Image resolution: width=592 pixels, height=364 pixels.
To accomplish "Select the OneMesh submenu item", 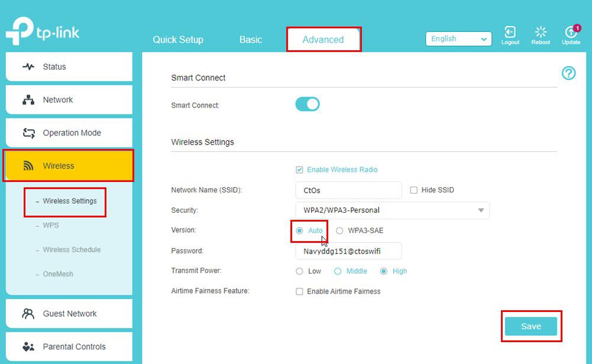I will tap(58, 274).
